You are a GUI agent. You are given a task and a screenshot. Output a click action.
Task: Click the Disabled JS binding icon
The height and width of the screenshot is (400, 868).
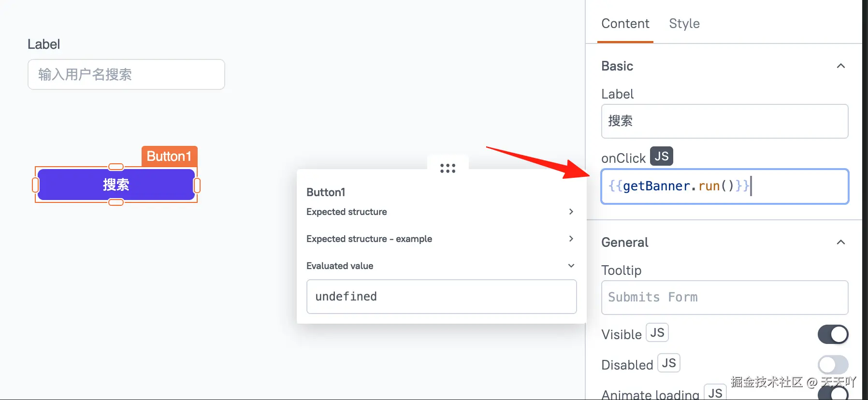(668, 363)
